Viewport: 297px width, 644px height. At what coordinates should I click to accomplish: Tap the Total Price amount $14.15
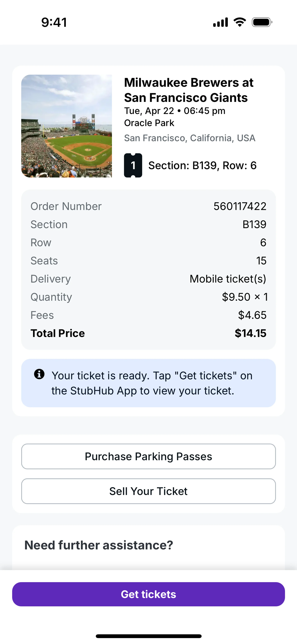[x=250, y=333]
